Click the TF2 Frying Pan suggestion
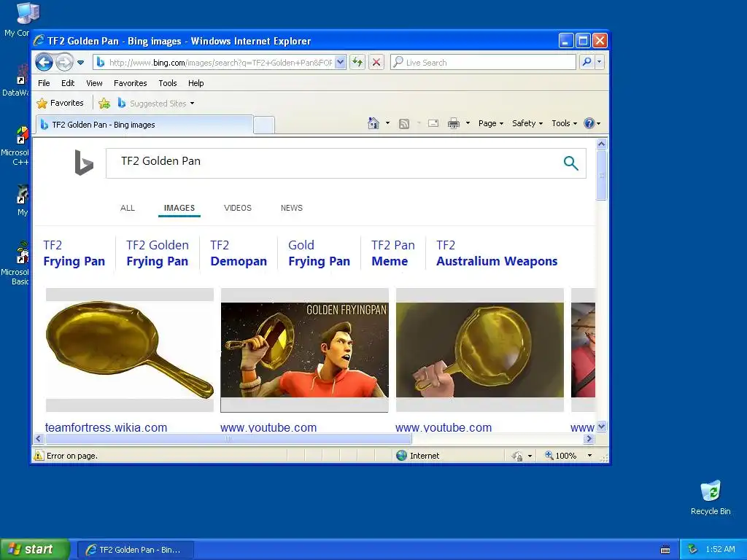The image size is (747, 560). [74, 253]
